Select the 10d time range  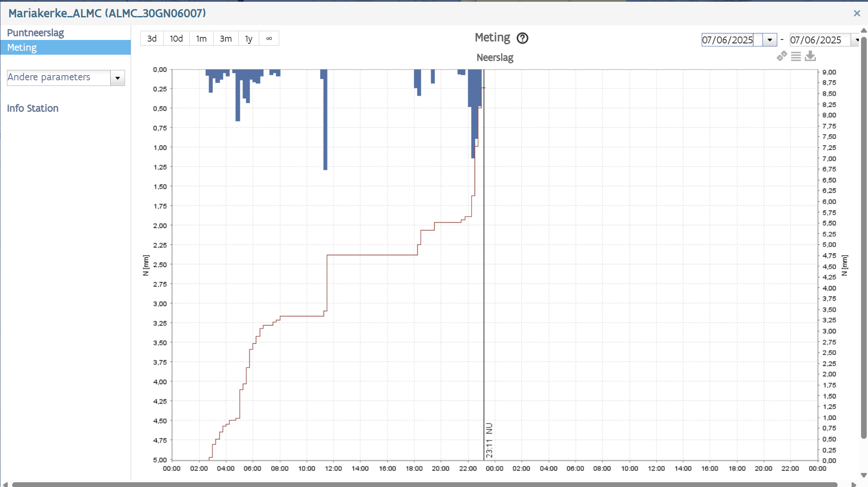tap(176, 39)
